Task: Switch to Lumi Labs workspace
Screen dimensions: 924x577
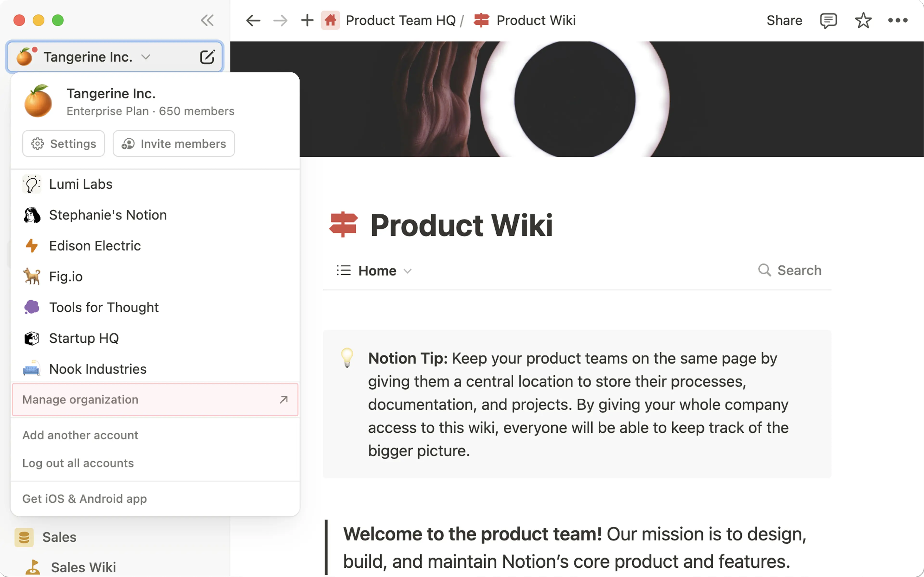Action: pos(81,184)
